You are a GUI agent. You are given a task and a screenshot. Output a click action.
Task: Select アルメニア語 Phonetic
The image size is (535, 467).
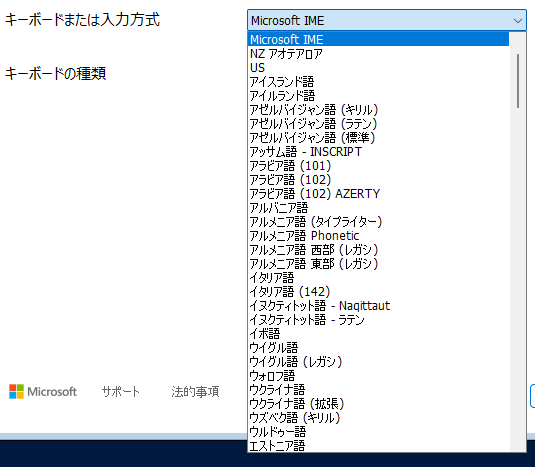point(378,235)
